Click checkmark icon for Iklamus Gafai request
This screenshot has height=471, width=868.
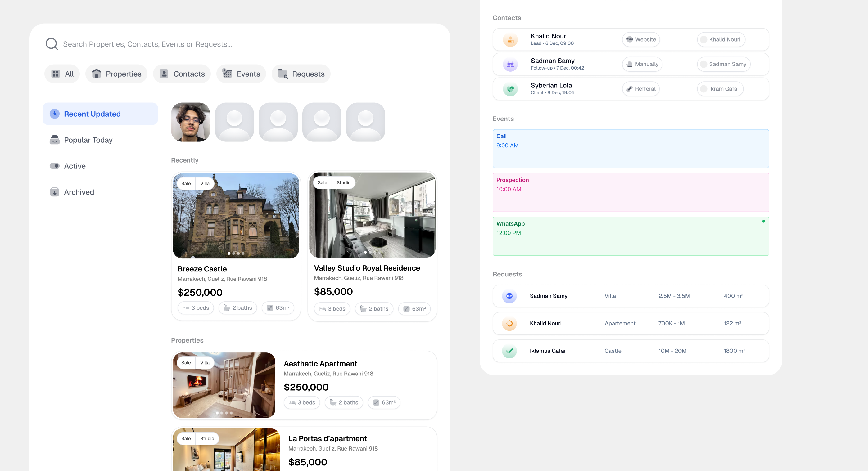[509, 351]
